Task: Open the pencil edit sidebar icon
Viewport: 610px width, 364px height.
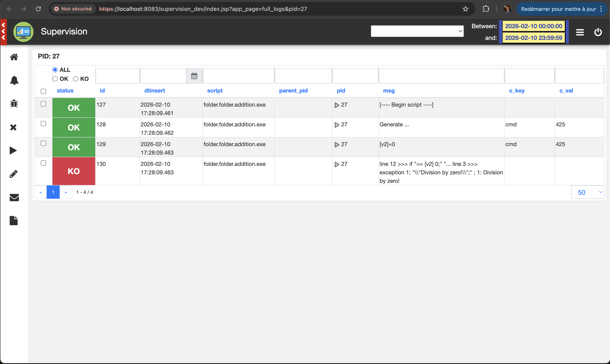Action: tap(14, 174)
